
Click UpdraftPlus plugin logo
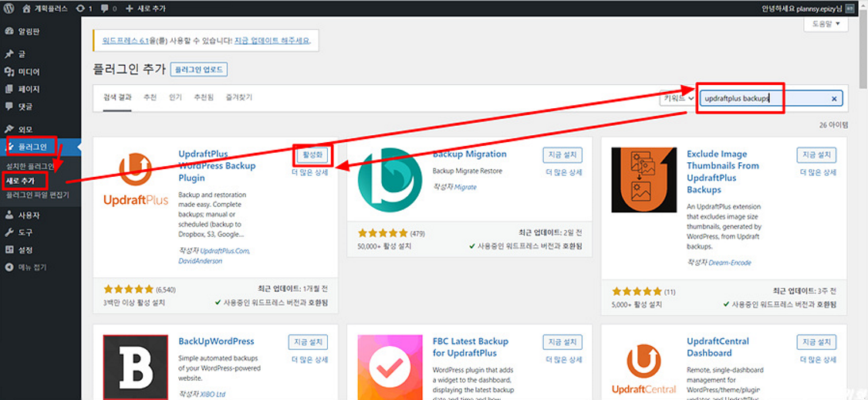(x=136, y=180)
